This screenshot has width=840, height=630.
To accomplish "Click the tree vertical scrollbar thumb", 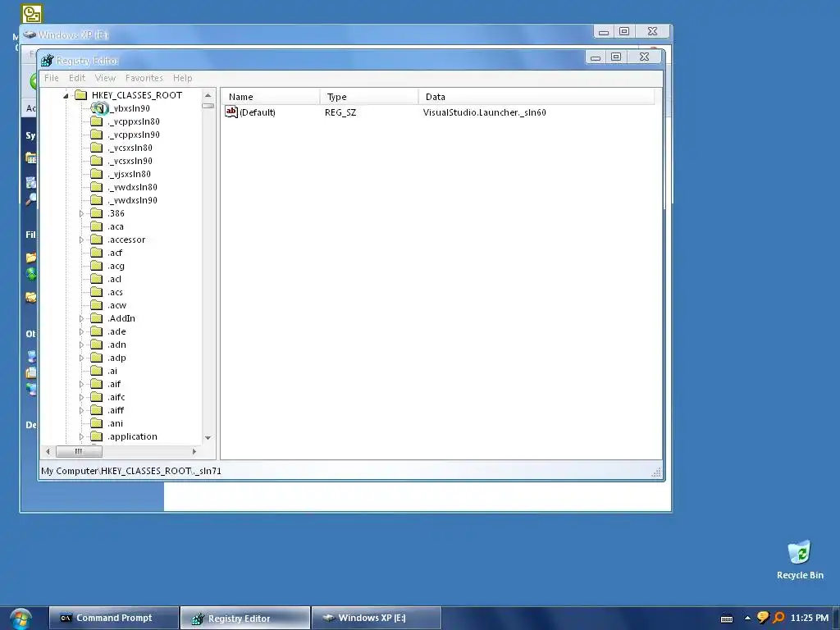I will point(208,106).
